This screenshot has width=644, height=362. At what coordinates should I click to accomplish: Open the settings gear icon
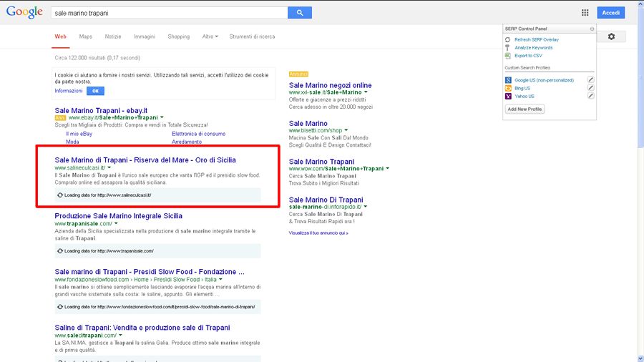(611, 36)
